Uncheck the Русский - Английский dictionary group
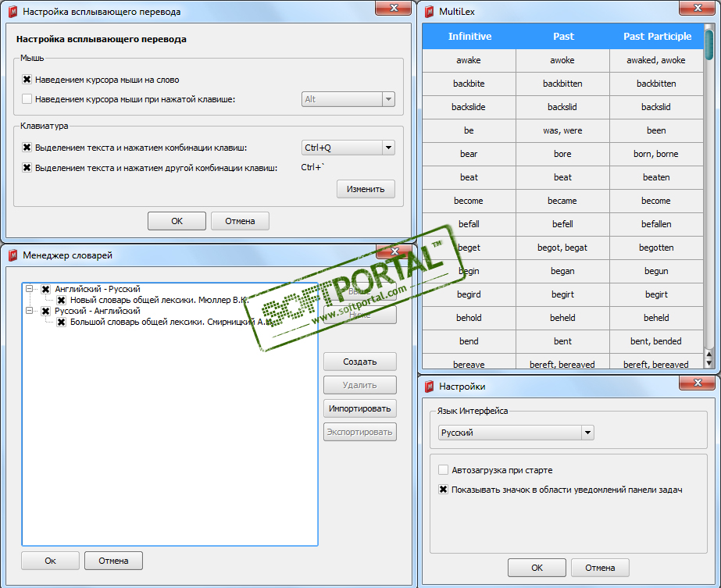This screenshot has width=721, height=588. click(45, 312)
